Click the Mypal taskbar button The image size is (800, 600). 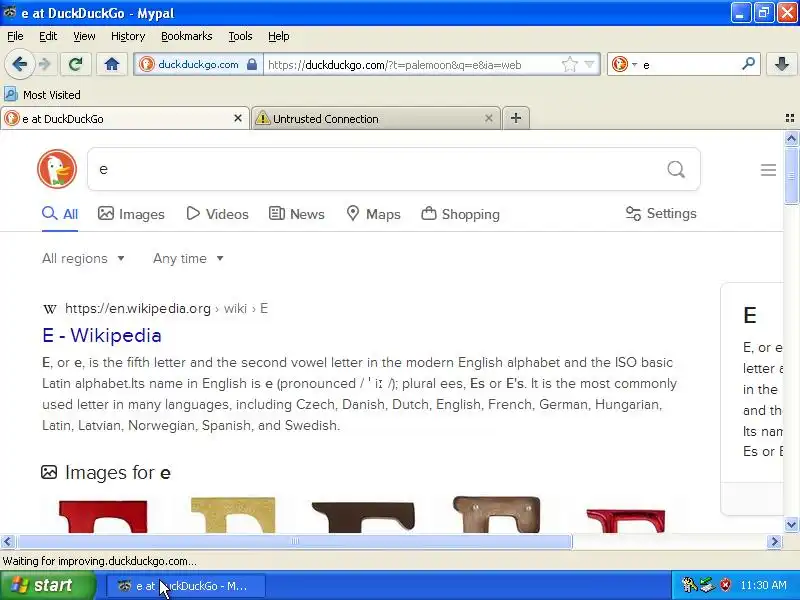pos(186,586)
